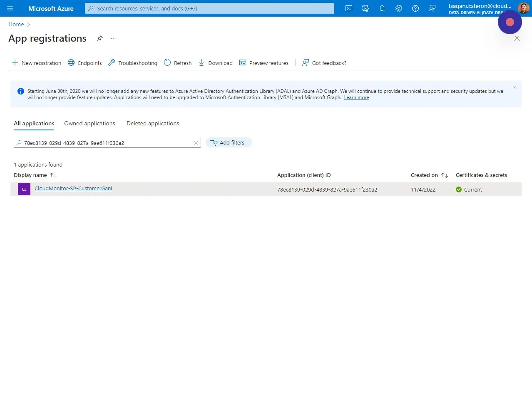The image size is (532, 396).
Task: Switch to Deleted applications tab
Action: point(153,124)
